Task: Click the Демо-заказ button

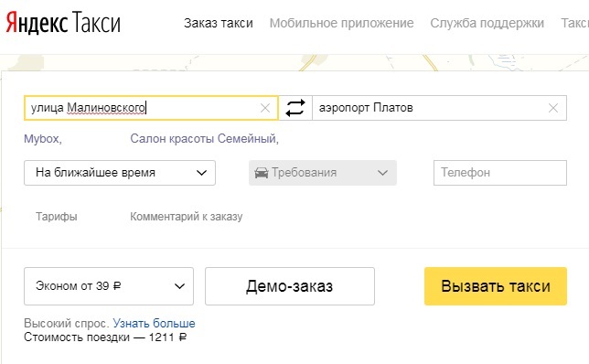Action: pos(290,286)
